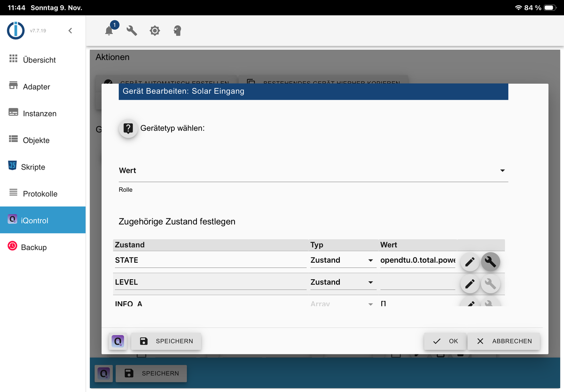
Task: Open Protokolle in the sidebar
Action: click(x=43, y=194)
